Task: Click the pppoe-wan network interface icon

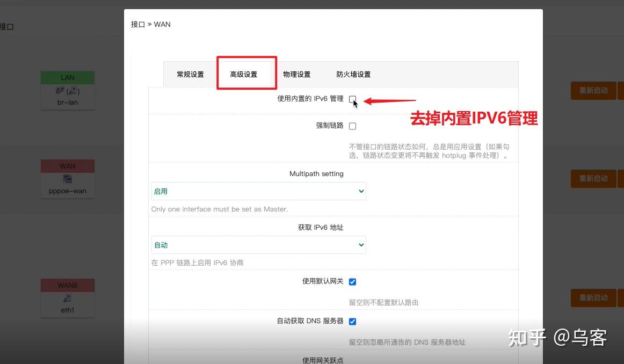Action: (67, 179)
